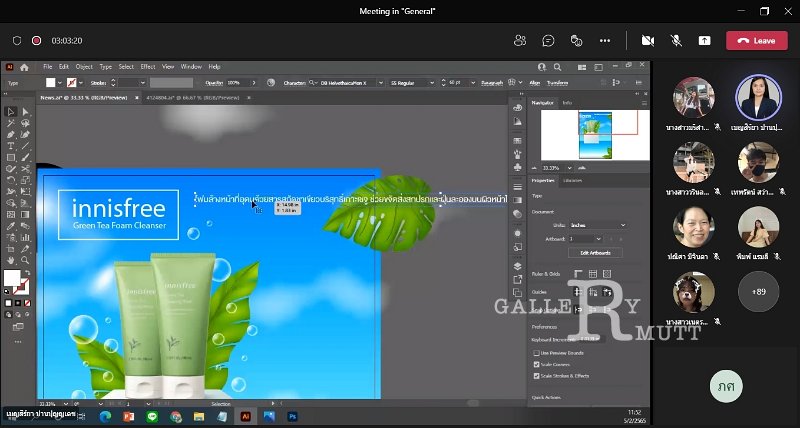This screenshot has height=428, width=800.
Task: Select the Gradient tool
Action: click(x=25, y=215)
